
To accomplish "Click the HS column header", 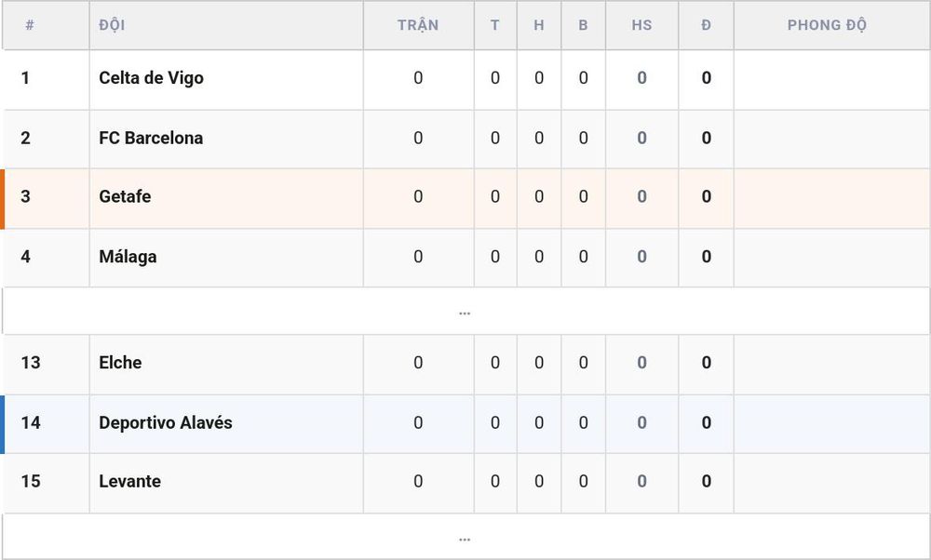I will click(641, 25).
